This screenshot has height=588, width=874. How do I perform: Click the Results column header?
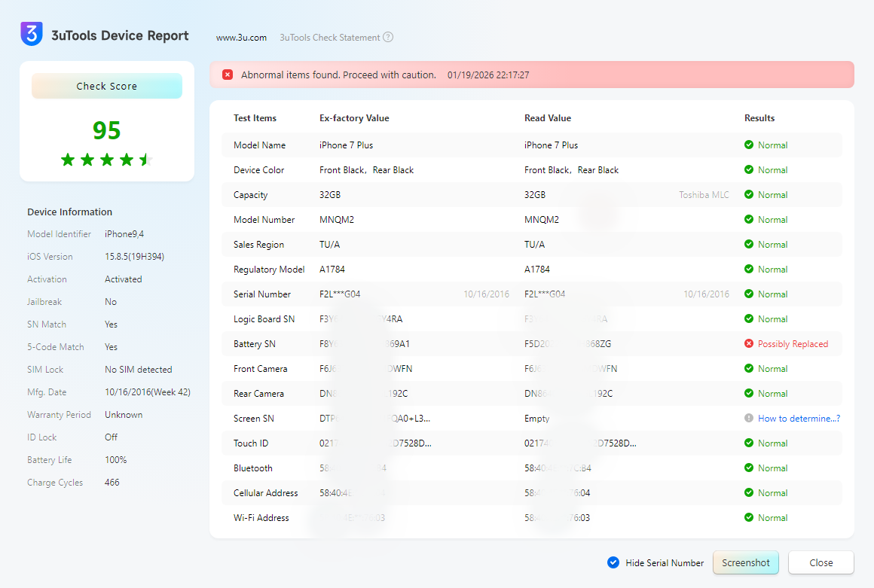click(759, 118)
